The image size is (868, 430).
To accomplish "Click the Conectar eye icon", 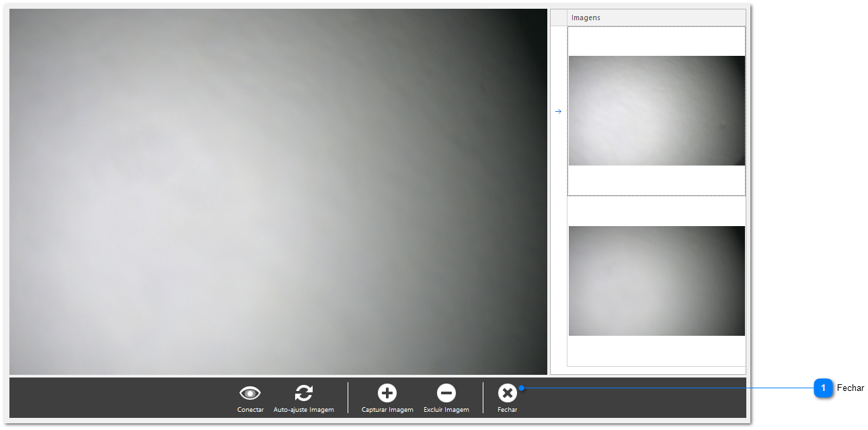I will (x=250, y=393).
